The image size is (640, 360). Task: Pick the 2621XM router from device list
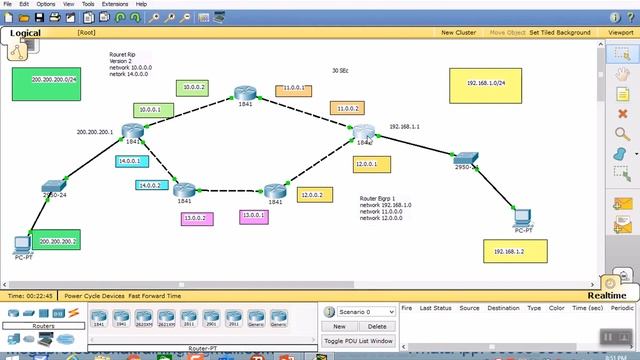(166, 318)
